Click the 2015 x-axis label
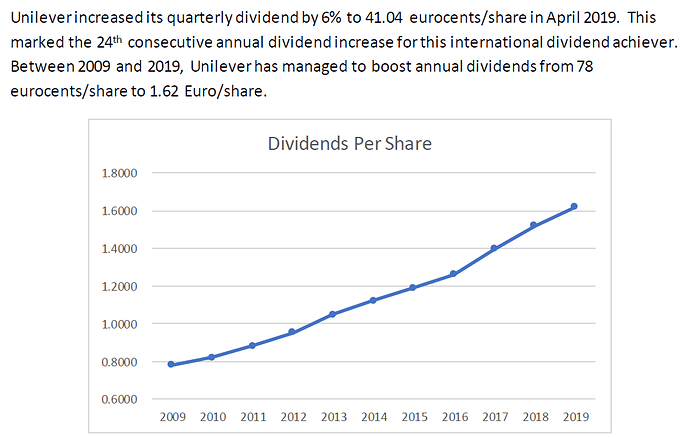 [x=414, y=416]
